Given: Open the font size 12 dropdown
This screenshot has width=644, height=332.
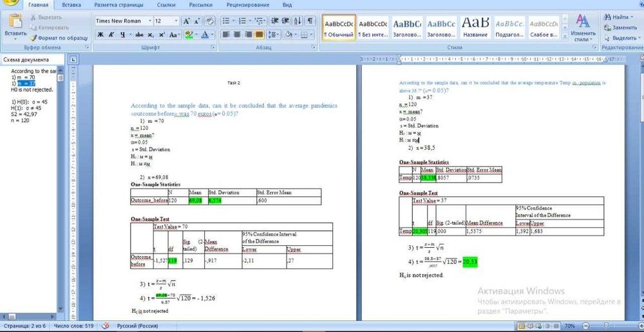Looking at the screenshot, I should [x=176, y=21].
